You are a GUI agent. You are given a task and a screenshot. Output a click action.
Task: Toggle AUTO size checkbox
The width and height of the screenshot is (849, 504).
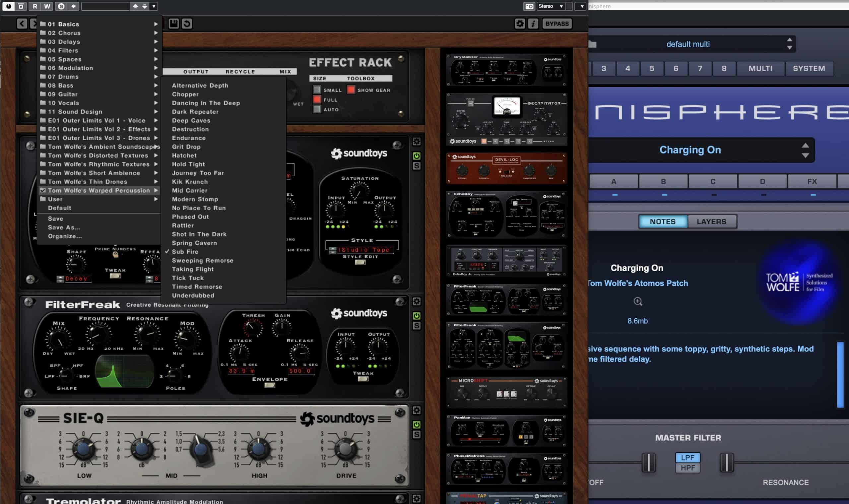[x=317, y=109]
